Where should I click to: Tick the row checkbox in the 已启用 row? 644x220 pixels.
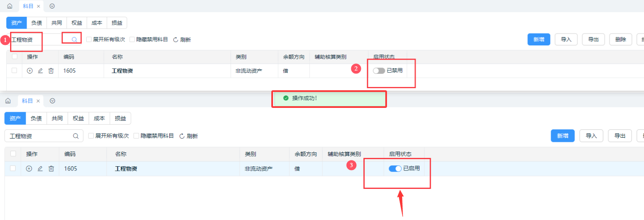click(13, 168)
